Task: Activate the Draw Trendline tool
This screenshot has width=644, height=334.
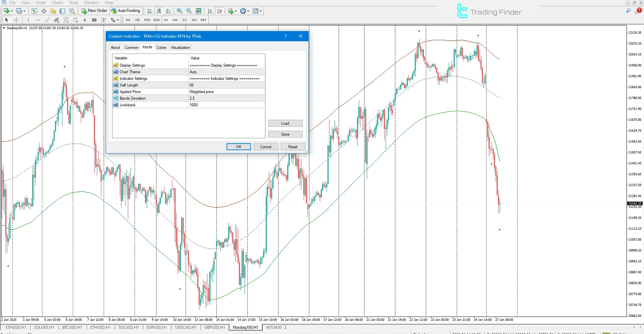Action: pyautogui.click(x=47, y=20)
